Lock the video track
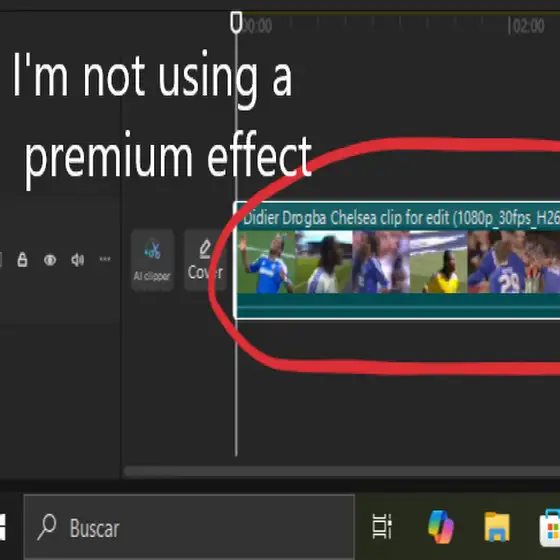 22,260
